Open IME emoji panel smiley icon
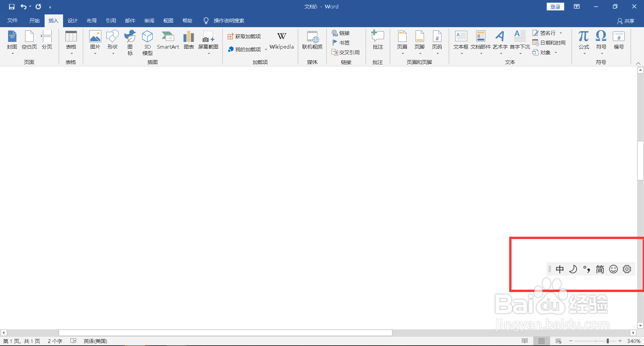 click(613, 269)
